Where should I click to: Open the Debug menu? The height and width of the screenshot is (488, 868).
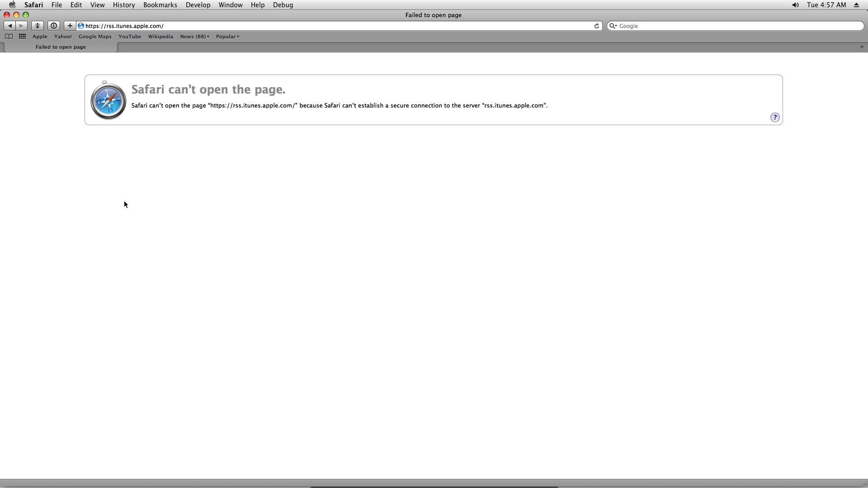point(283,5)
